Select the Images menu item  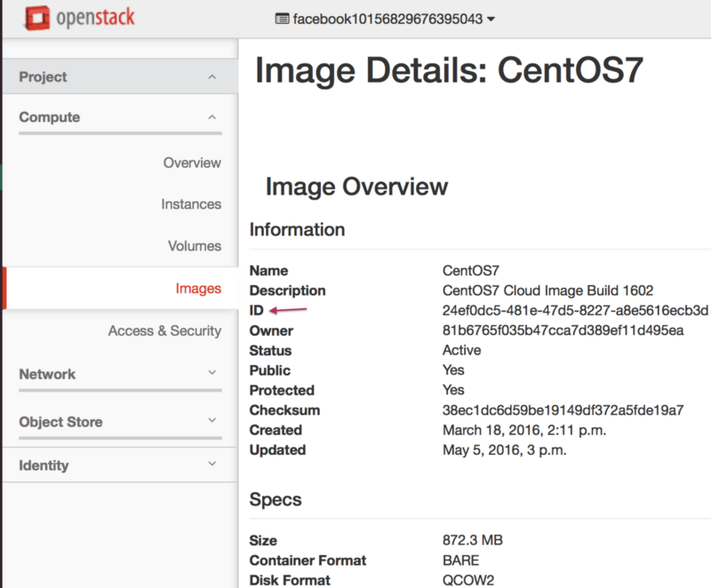(198, 289)
